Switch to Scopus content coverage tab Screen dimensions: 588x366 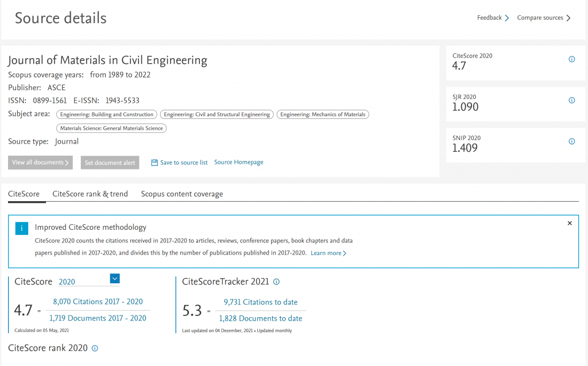coord(182,194)
